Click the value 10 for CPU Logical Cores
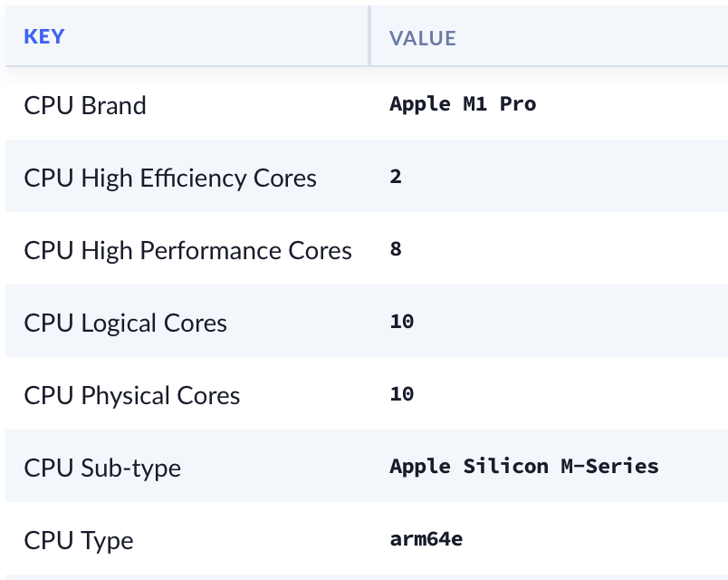The width and height of the screenshot is (728, 580). click(x=401, y=322)
